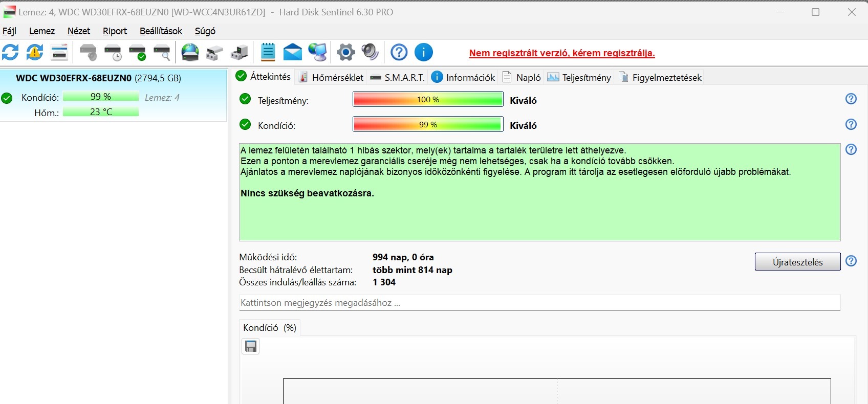Image resolution: width=868 pixels, height=404 pixels.
Task: Click the disk with speaker (acoustic) icon
Action: pyautogui.click(x=89, y=52)
